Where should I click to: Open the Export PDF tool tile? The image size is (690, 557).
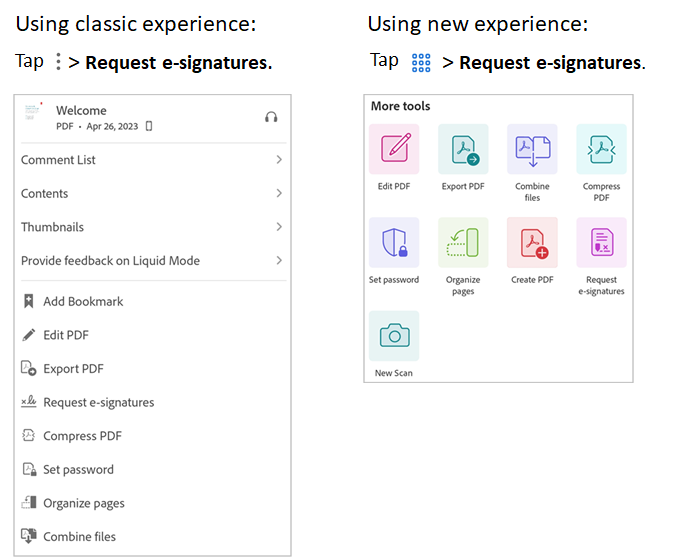[x=463, y=149]
